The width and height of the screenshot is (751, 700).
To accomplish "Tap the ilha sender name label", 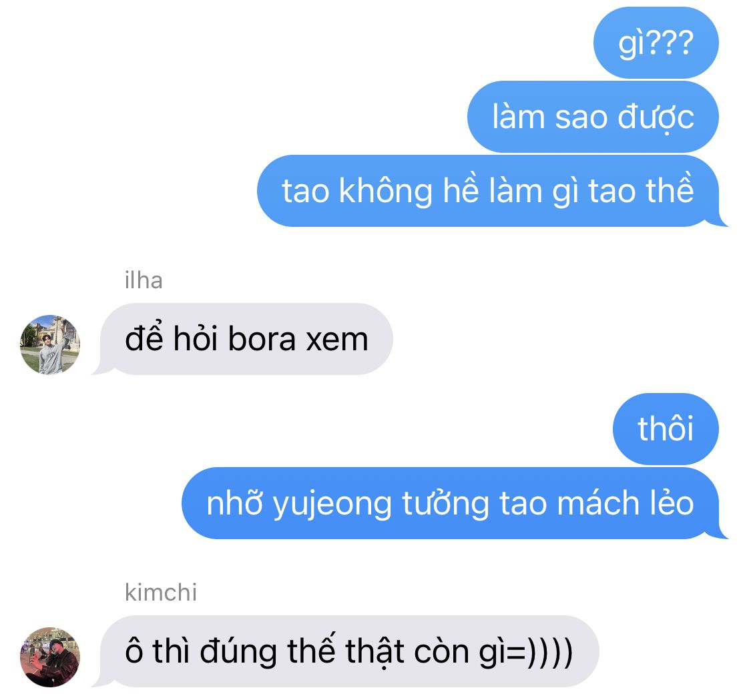I will pyautogui.click(x=144, y=280).
